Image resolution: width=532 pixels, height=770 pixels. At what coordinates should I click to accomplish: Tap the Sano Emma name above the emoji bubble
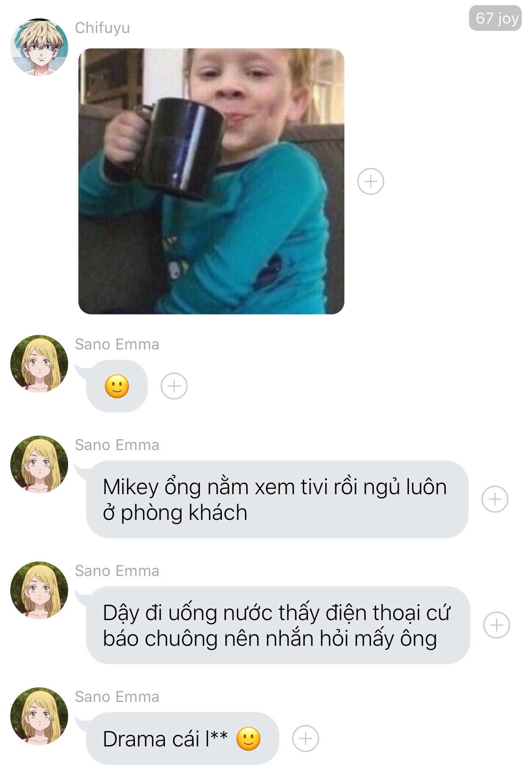point(117,344)
